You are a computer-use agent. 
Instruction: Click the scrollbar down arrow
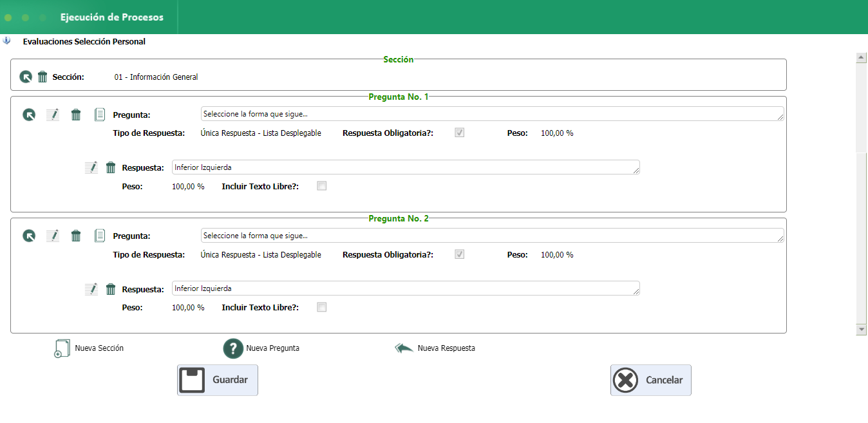coord(861,330)
